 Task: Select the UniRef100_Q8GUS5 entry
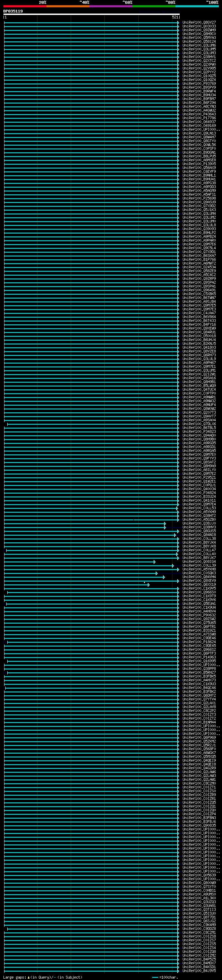(199, 531)
